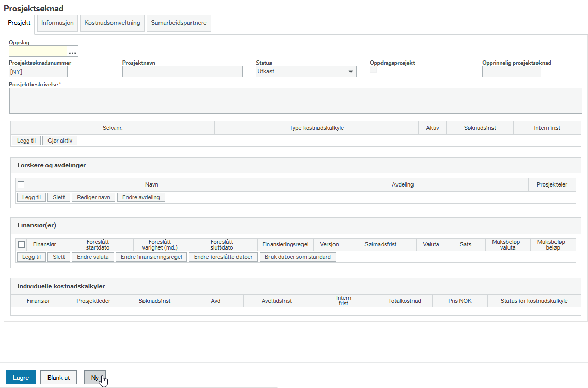Click the Endre foreslåtte datoer button
The width and height of the screenshot is (588, 388).
coord(224,257)
